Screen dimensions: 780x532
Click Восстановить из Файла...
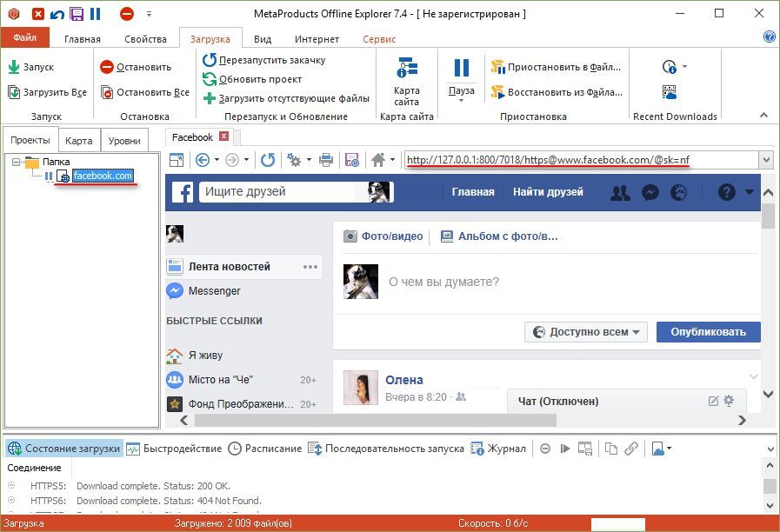[x=557, y=92]
